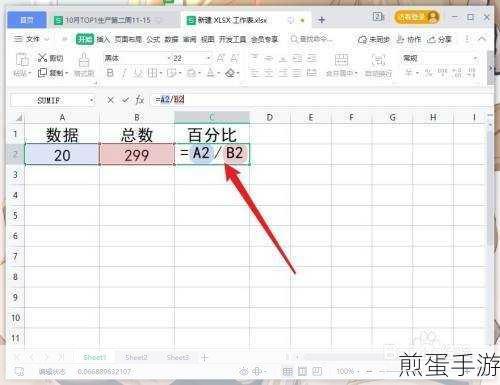Open the Data ribbon tab
500x385 pixels.
pyautogui.click(x=171, y=39)
